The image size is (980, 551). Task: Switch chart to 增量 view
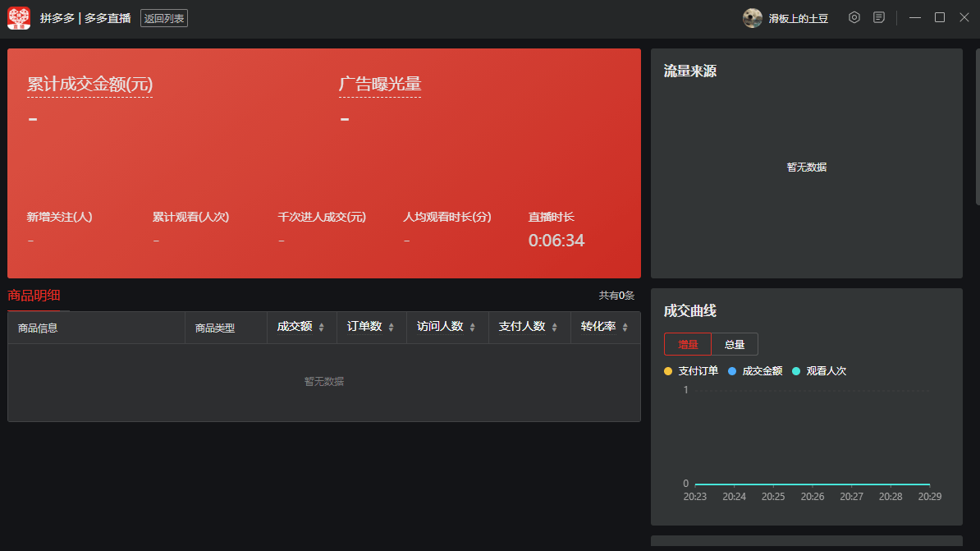pos(688,344)
